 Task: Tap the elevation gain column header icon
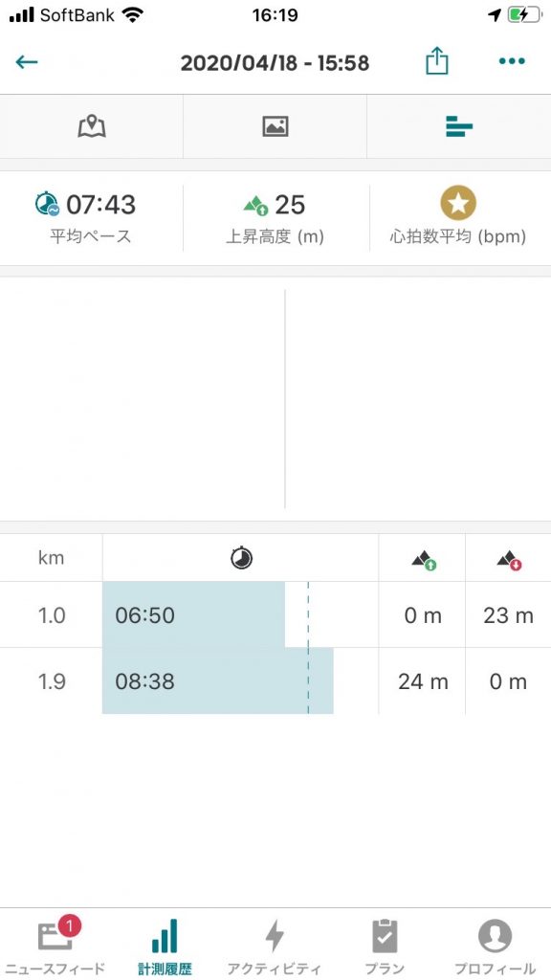coord(423,560)
